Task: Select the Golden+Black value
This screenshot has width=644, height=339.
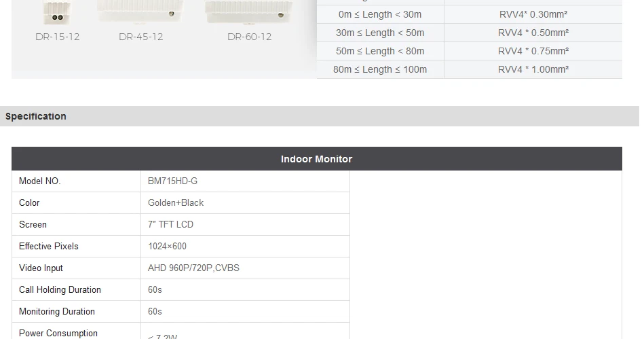Action: pos(176,203)
